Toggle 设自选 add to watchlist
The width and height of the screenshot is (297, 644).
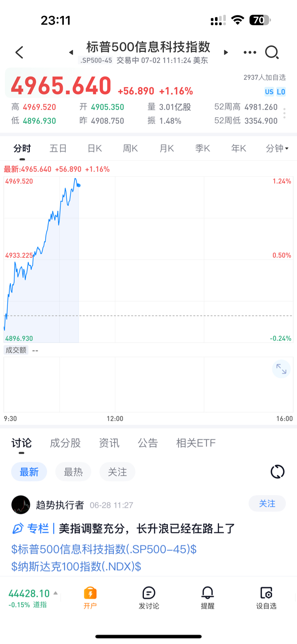click(x=266, y=598)
